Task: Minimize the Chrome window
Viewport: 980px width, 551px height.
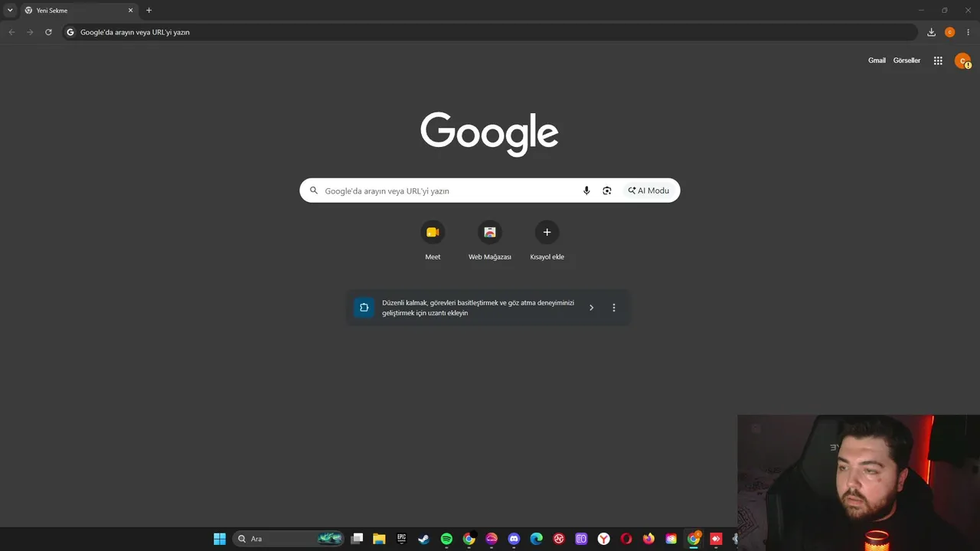Action: (x=922, y=11)
